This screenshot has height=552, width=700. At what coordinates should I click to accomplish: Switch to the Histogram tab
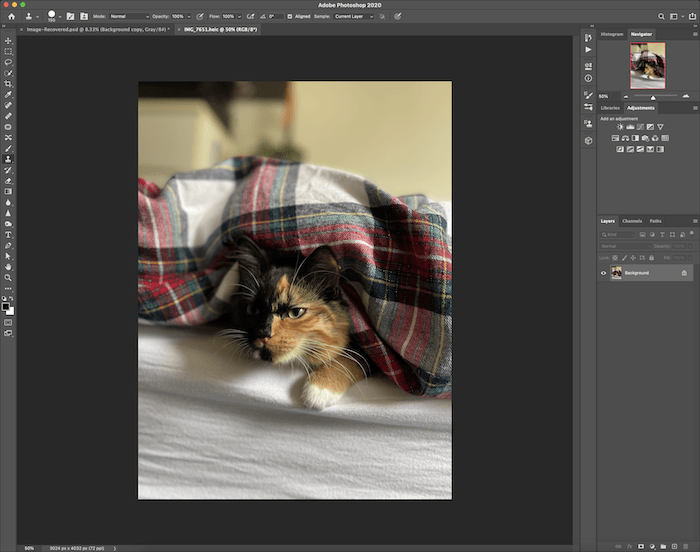(612, 34)
